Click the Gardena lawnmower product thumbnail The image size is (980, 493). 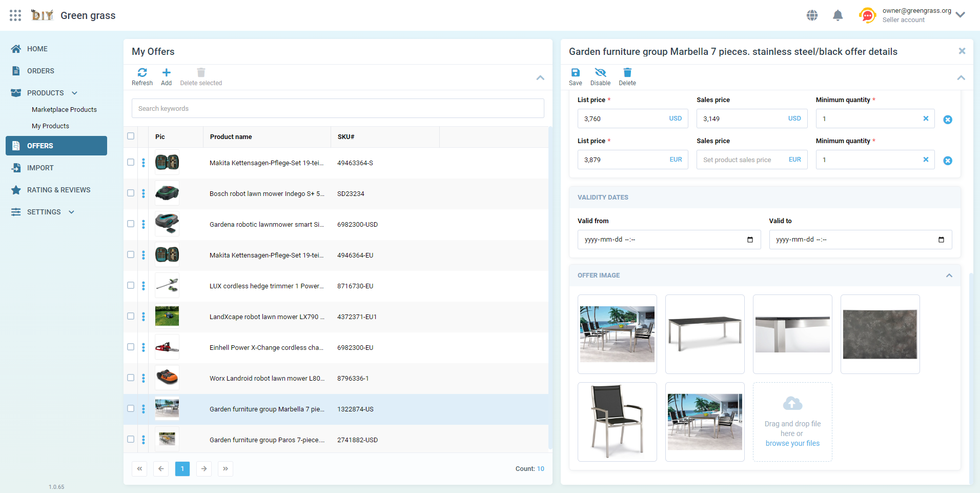pos(167,224)
